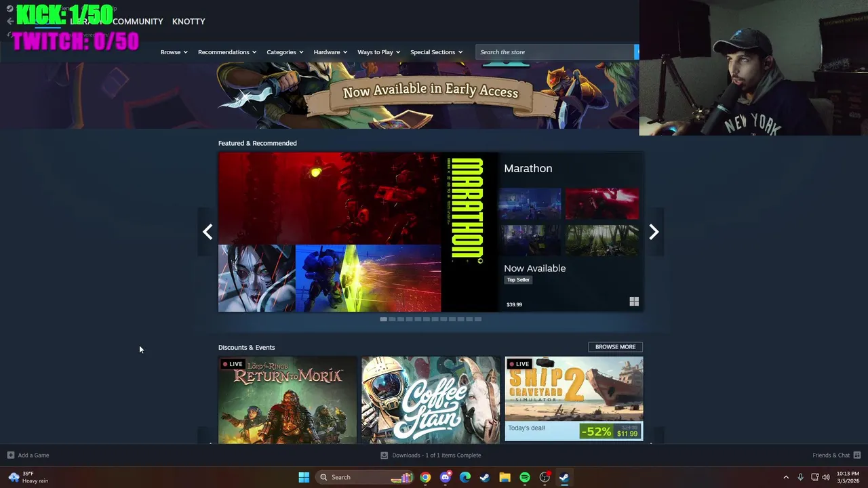Select the second carousel pagination dot
The height and width of the screenshot is (488, 868).
click(x=392, y=319)
